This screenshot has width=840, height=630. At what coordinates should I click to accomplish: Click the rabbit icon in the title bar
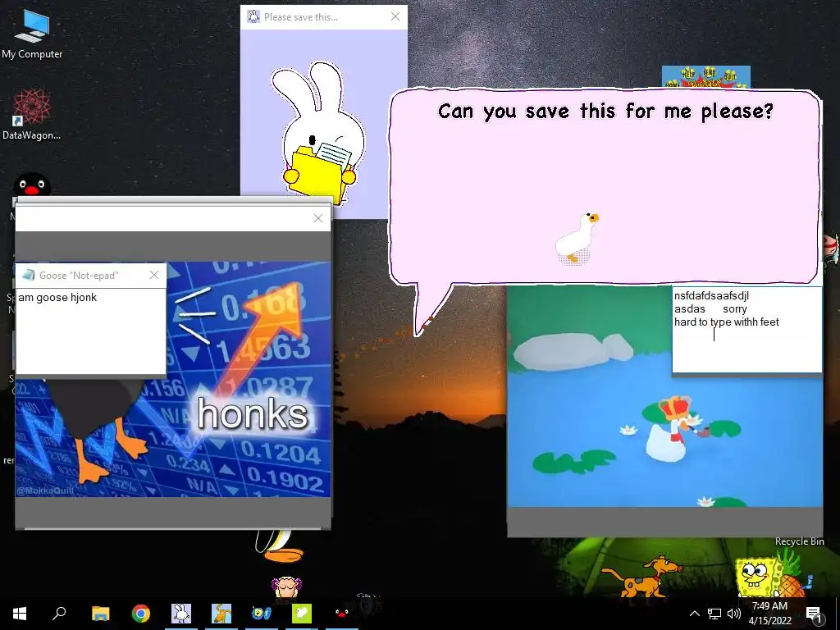coord(253,16)
